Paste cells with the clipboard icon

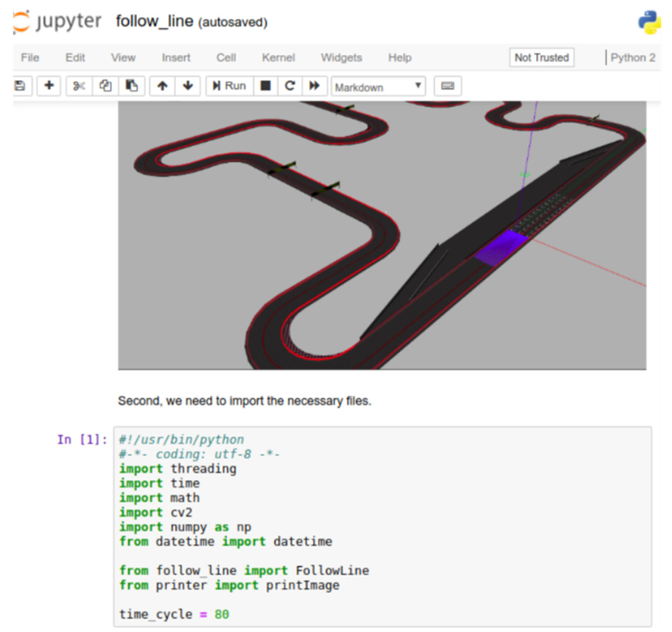132,86
